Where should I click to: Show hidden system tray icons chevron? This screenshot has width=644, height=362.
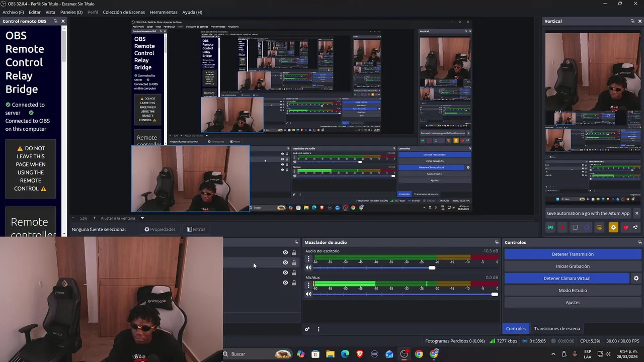click(x=553, y=354)
